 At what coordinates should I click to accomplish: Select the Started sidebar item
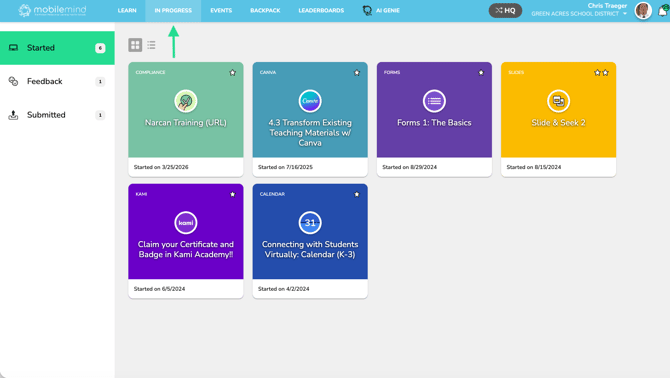point(57,48)
